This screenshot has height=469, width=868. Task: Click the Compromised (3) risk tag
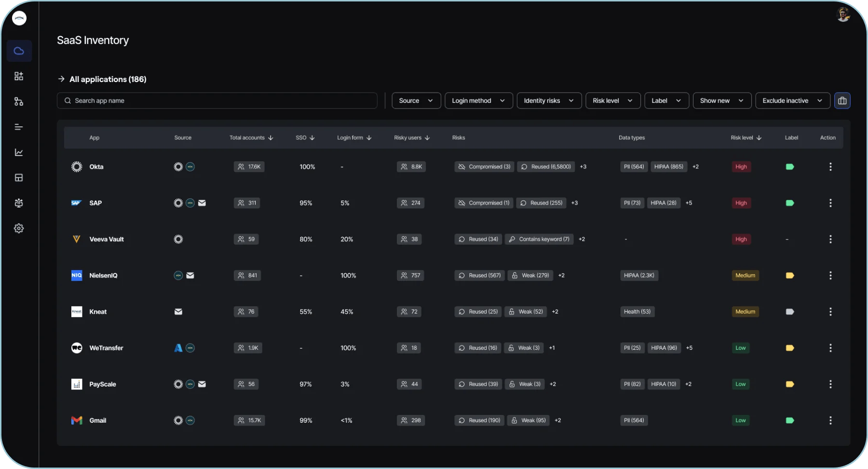tap(484, 167)
